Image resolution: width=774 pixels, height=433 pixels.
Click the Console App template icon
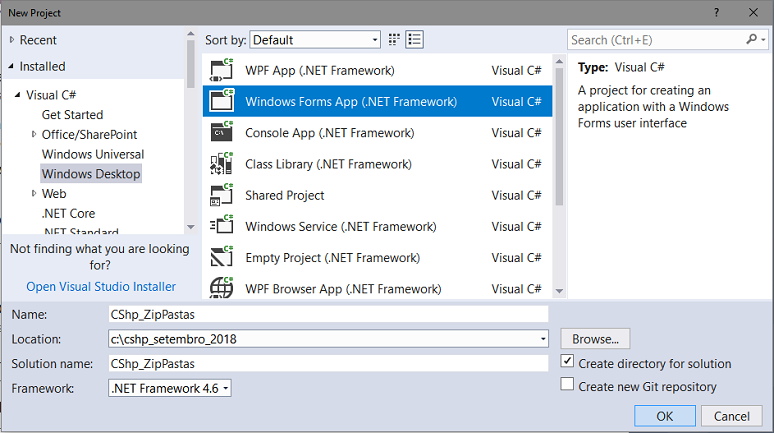222,132
